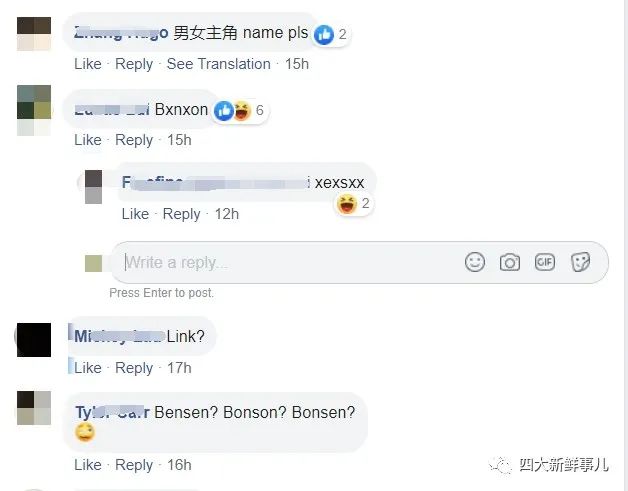The image size is (628, 491).
Task: Like the 'name pls' comment
Action: tap(88, 64)
